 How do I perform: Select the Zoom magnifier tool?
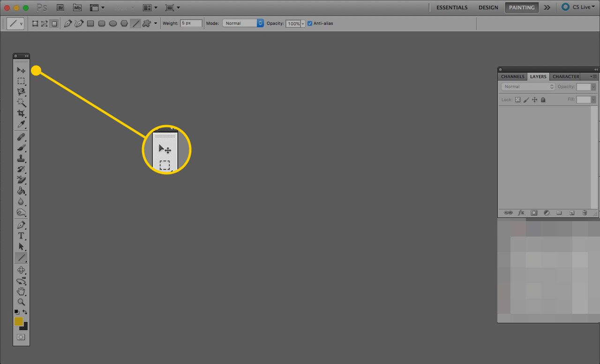point(21,302)
